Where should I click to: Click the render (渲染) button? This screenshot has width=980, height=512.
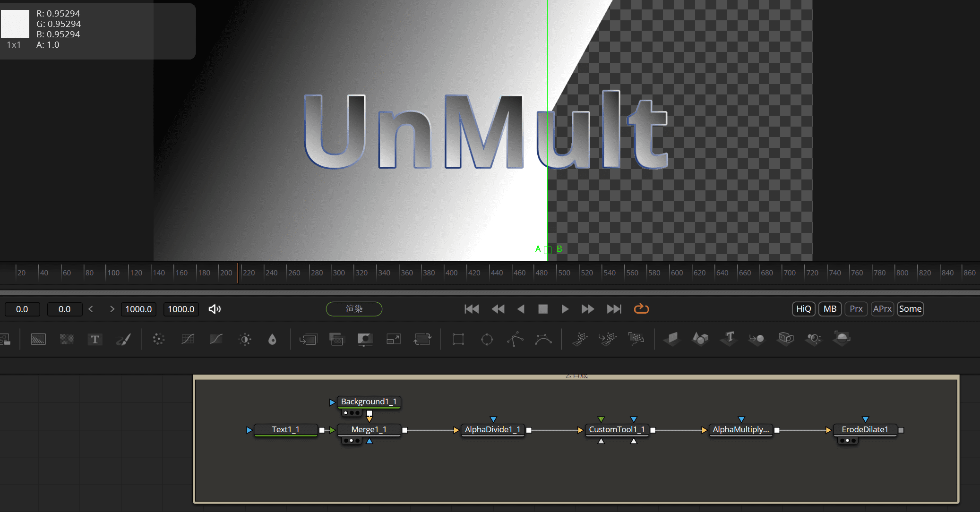pyautogui.click(x=354, y=309)
